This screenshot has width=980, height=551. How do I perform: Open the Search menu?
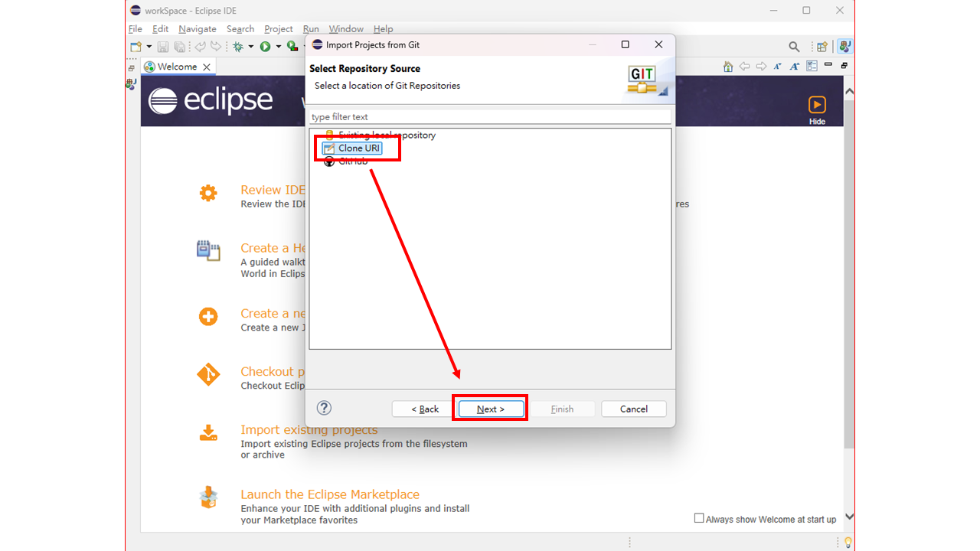click(240, 29)
